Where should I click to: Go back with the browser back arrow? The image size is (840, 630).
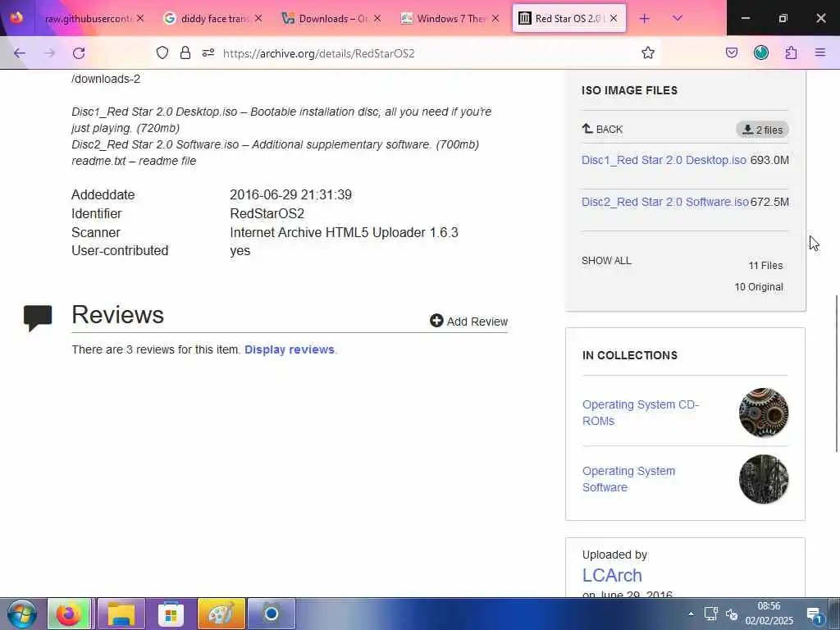pyautogui.click(x=20, y=53)
